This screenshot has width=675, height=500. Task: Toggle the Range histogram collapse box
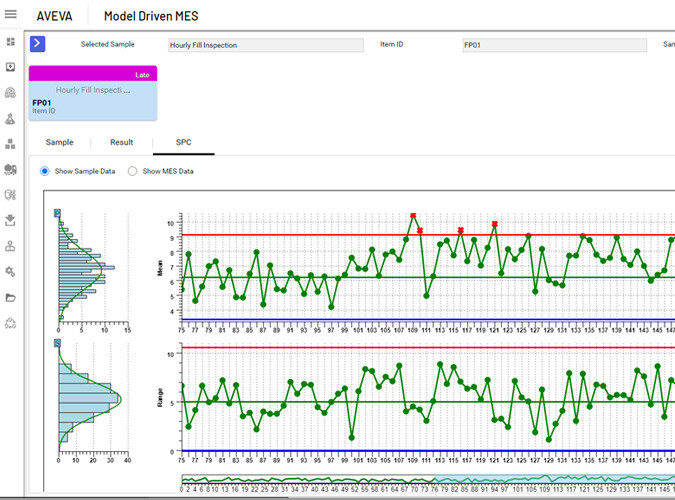coord(58,343)
